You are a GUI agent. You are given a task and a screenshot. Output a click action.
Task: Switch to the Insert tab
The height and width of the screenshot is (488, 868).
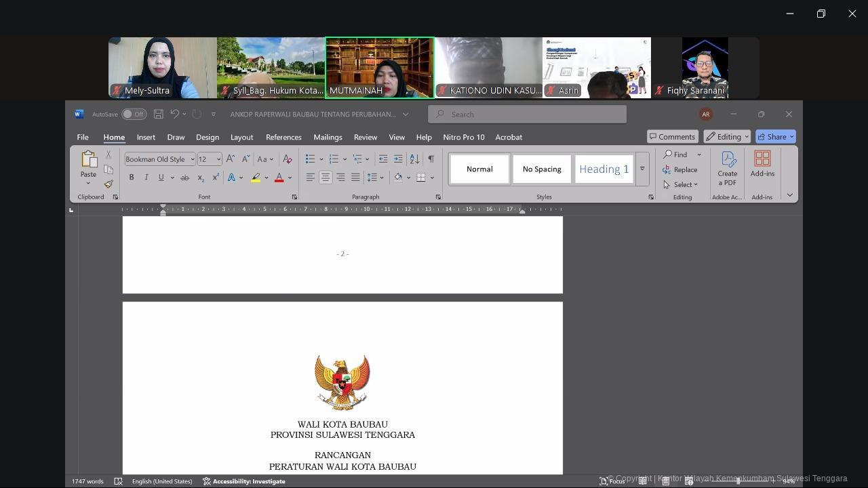[146, 137]
